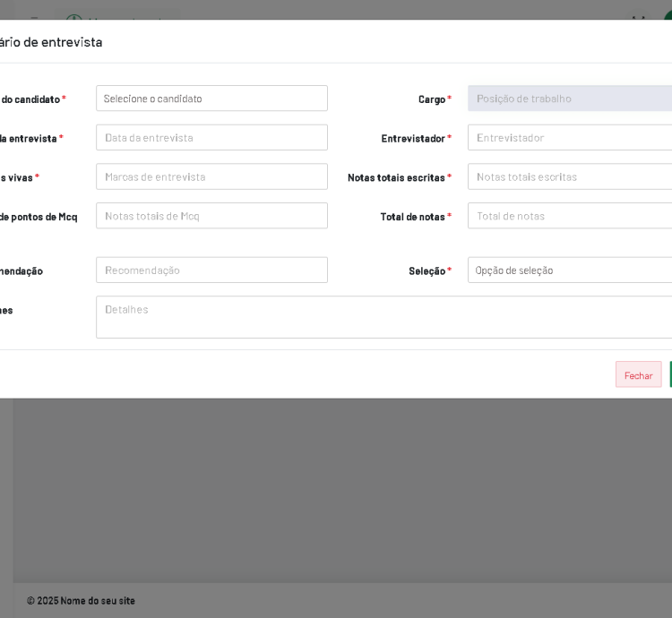Click the Notas totais escritas input
Screen dimensions: 672x618
click(569, 176)
